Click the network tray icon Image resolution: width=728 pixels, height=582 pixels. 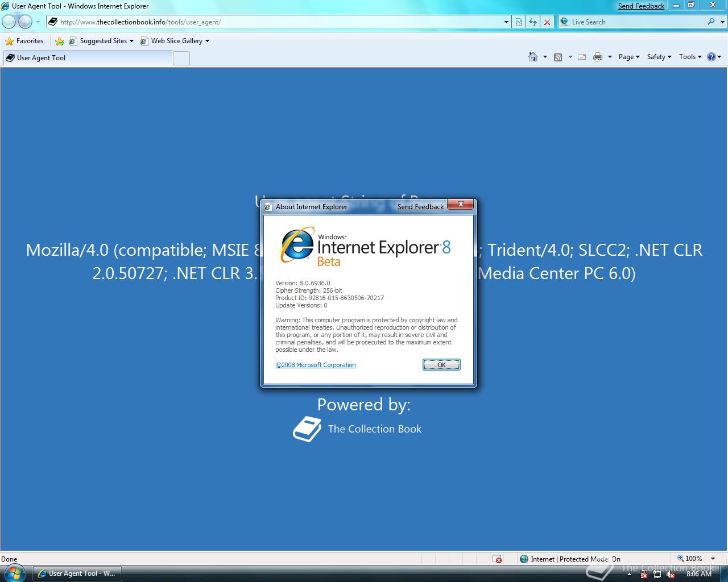pos(657,574)
